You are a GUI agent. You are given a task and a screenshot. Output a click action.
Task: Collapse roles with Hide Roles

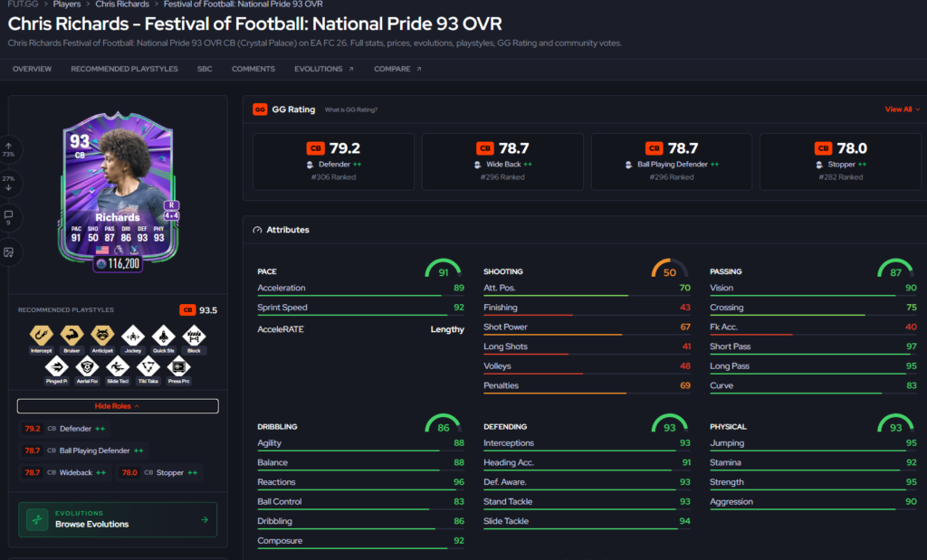pos(118,406)
